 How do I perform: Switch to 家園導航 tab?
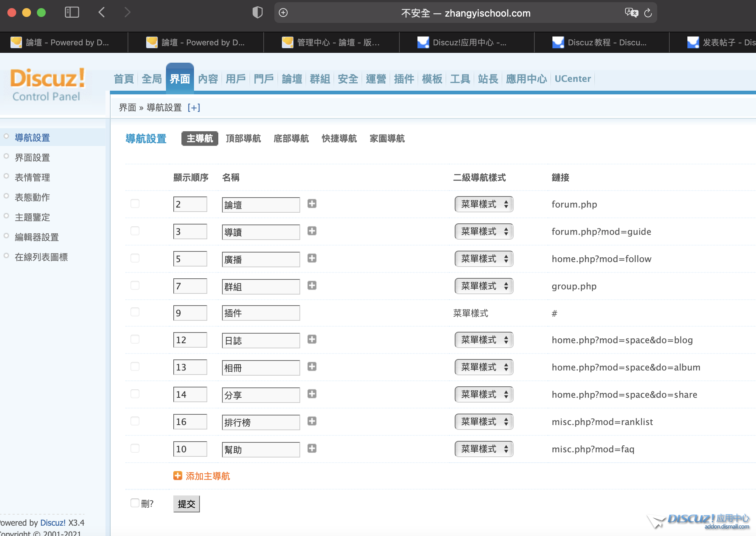coord(387,139)
